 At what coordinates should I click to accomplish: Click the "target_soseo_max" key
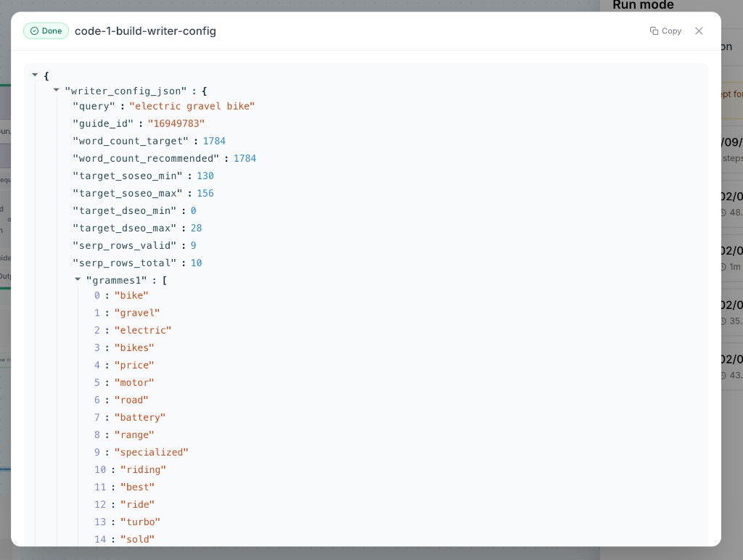pyautogui.click(x=128, y=193)
